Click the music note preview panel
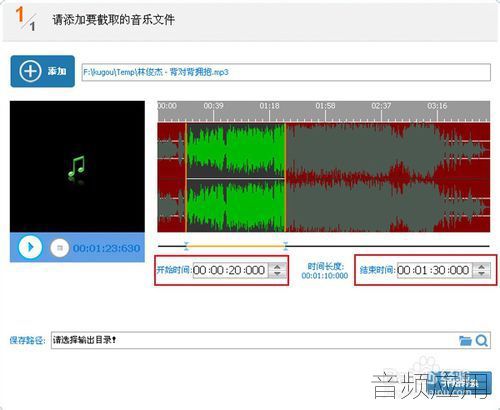500x410 pixels. [x=77, y=166]
